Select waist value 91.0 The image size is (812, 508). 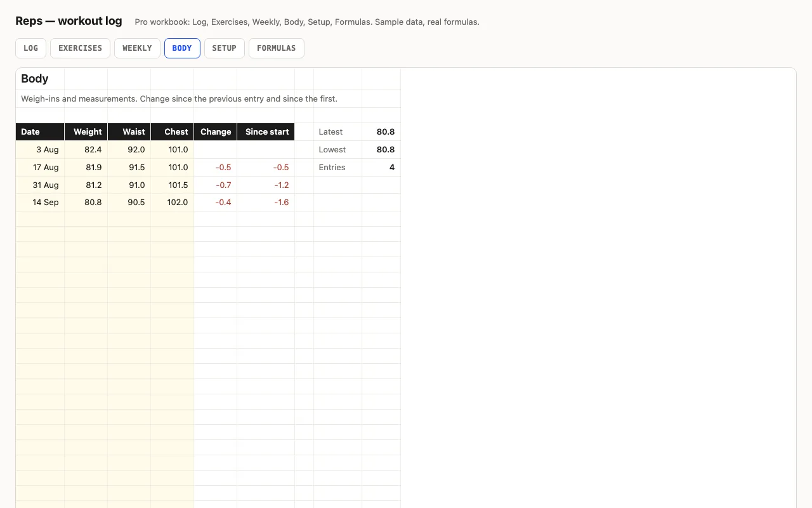tap(129, 185)
